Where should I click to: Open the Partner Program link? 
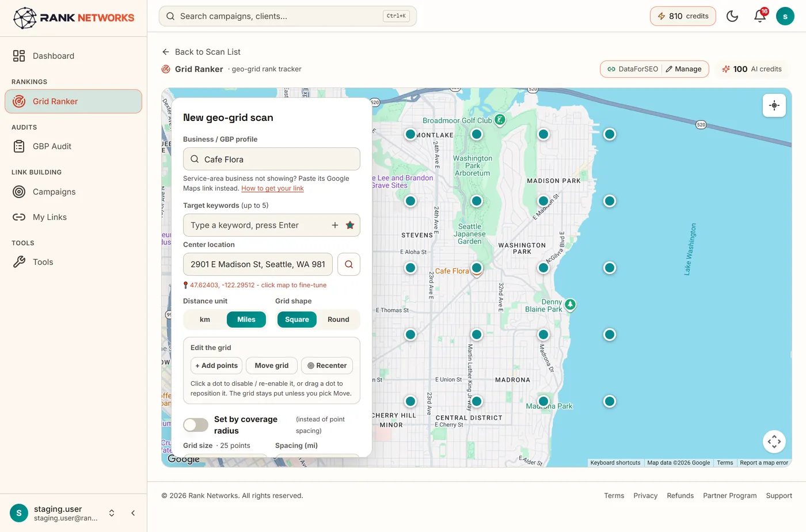[730, 496]
